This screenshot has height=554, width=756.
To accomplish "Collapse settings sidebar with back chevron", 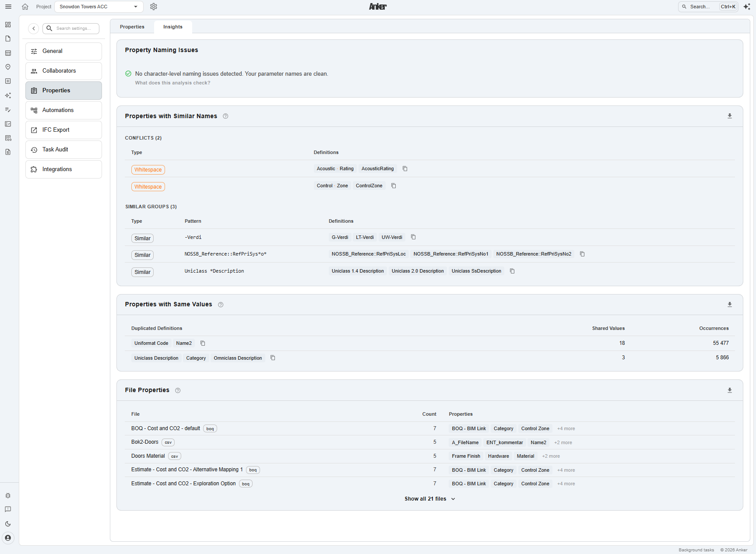I will [x=34, y=28].
